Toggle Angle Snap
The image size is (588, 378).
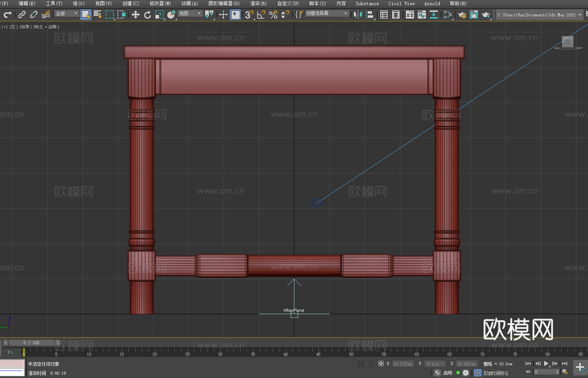[261, 14]
